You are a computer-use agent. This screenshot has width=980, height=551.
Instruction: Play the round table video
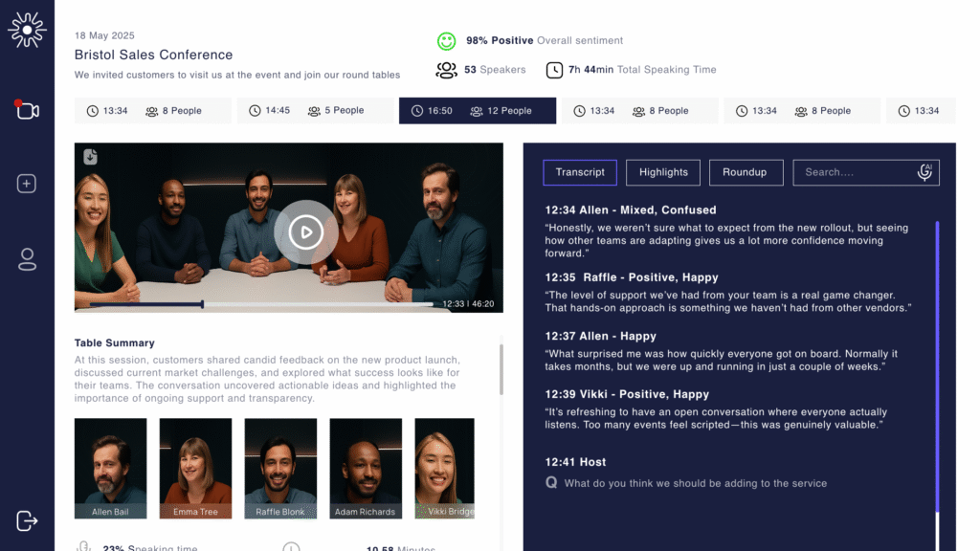(305, 232)
